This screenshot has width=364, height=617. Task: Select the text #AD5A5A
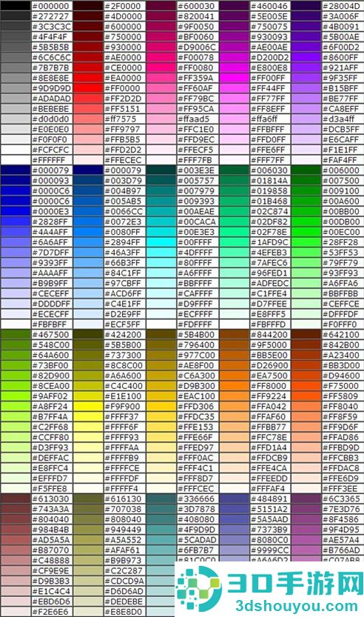[51, 540]
